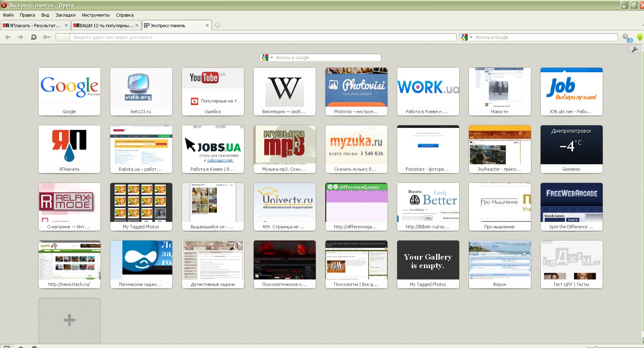Open the Gismeteo Днепропетровск weather tile
Viewport: 644px width, 348px height.
(571, 149)
